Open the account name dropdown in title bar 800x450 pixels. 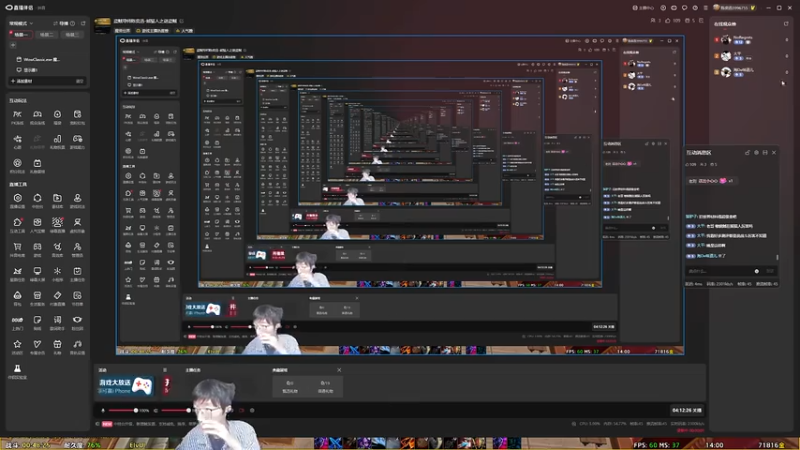pyautogui.click(x=734, y=8)
